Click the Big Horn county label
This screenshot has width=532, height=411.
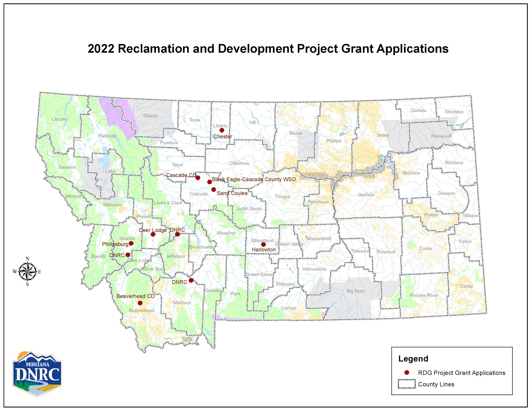click(356, 291)
